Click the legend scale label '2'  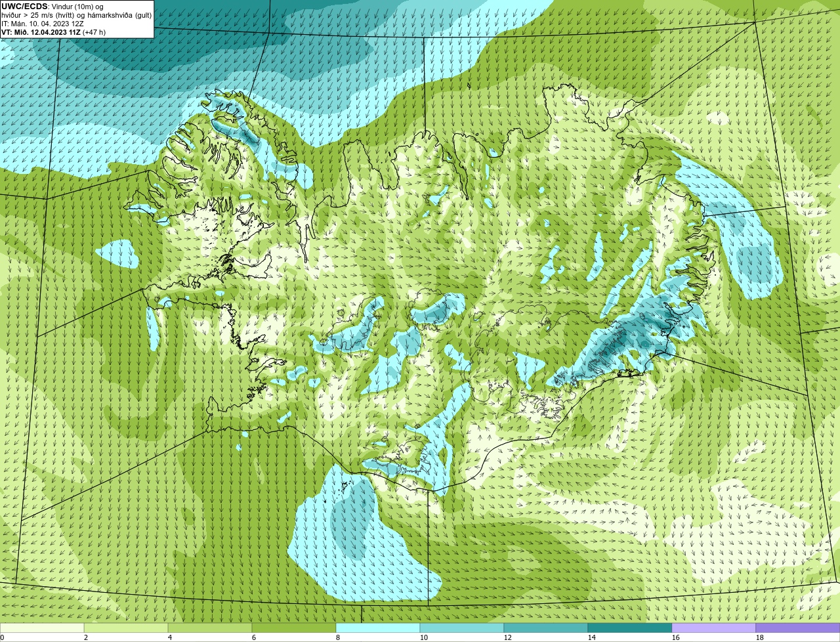click(86, 637)
